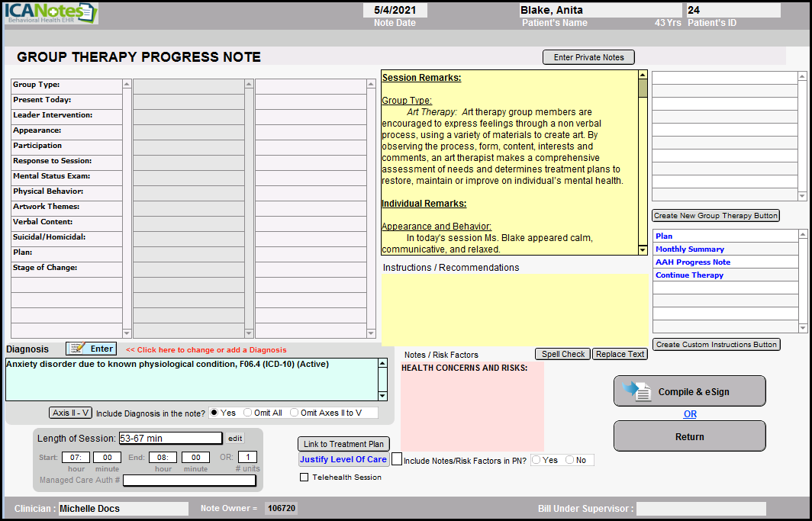
Task: Select the Stage of Change category
Action: 66,269
